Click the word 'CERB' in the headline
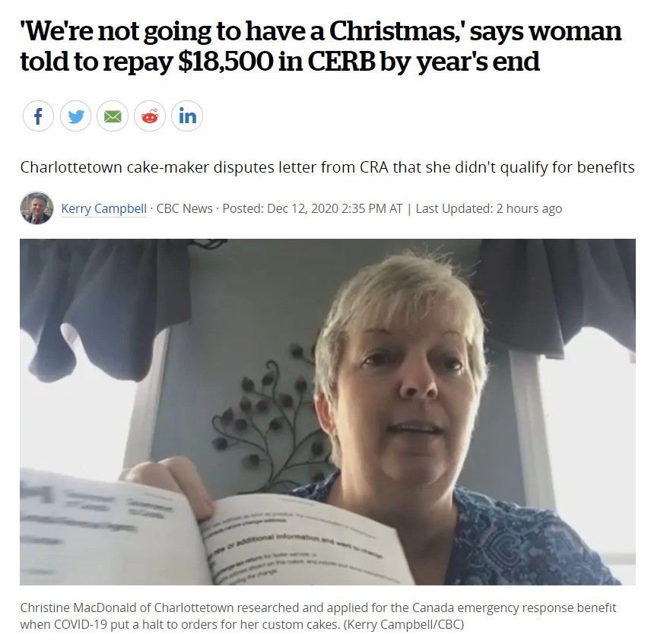Image resolution: width=651 pixels, height=644 pixels. click(x=341, y=62)
